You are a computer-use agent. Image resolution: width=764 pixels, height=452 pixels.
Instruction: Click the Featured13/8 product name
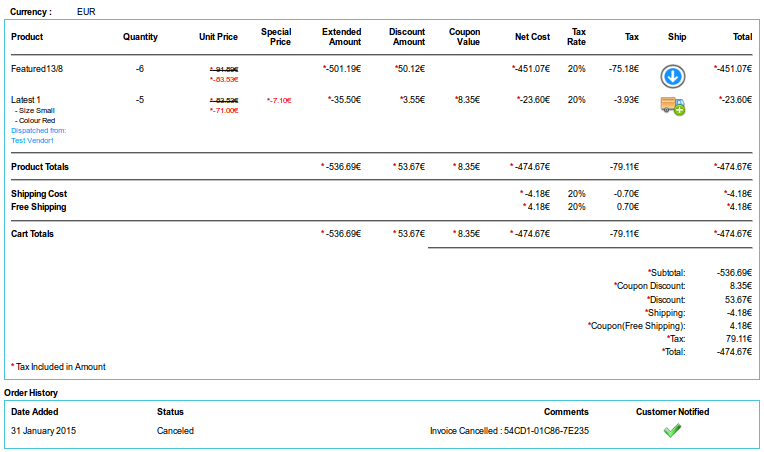tap(37, 69)
